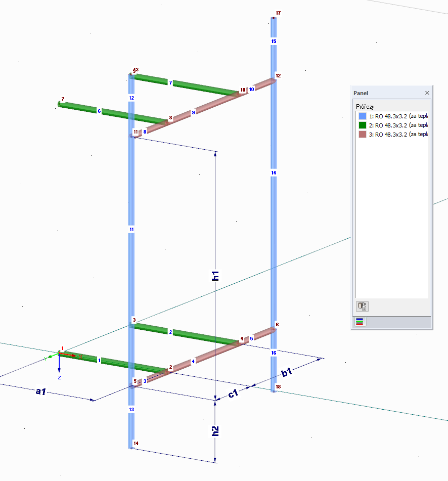
Task: Select pink member label 9 on upper diagonal
Action: (193, 113)
